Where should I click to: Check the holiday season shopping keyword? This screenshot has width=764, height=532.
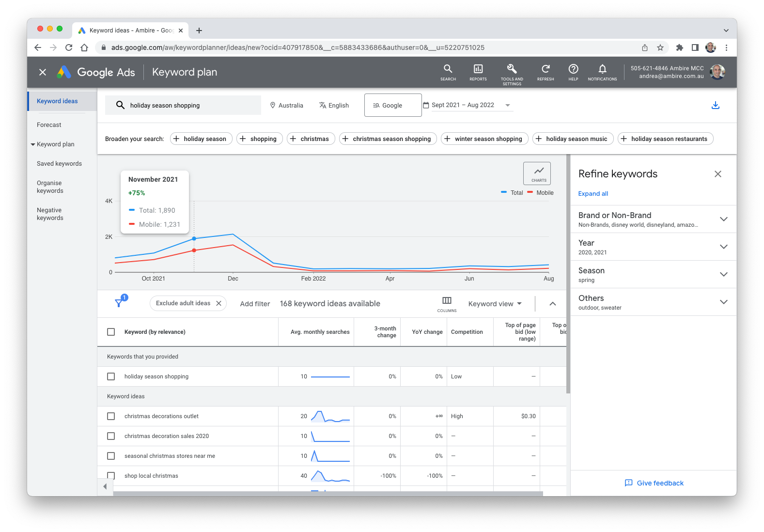111,376
